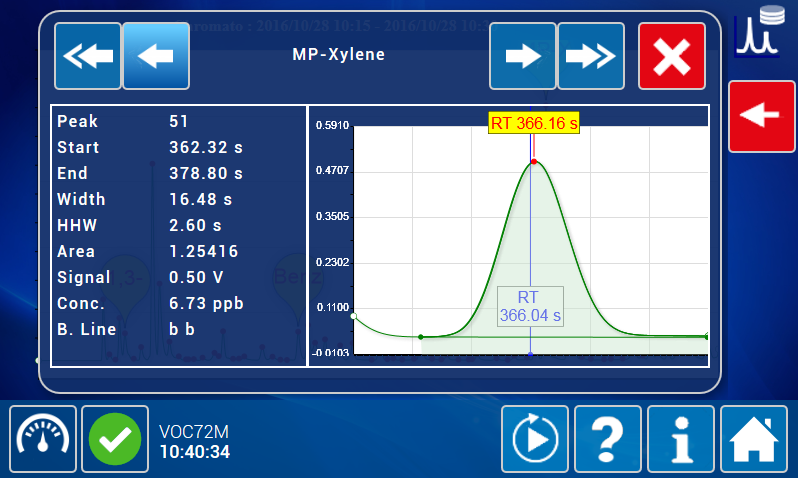Click the 0.1100 y-axis label
This screenshot has width=798, height=478.
click(x=333, y=307)
